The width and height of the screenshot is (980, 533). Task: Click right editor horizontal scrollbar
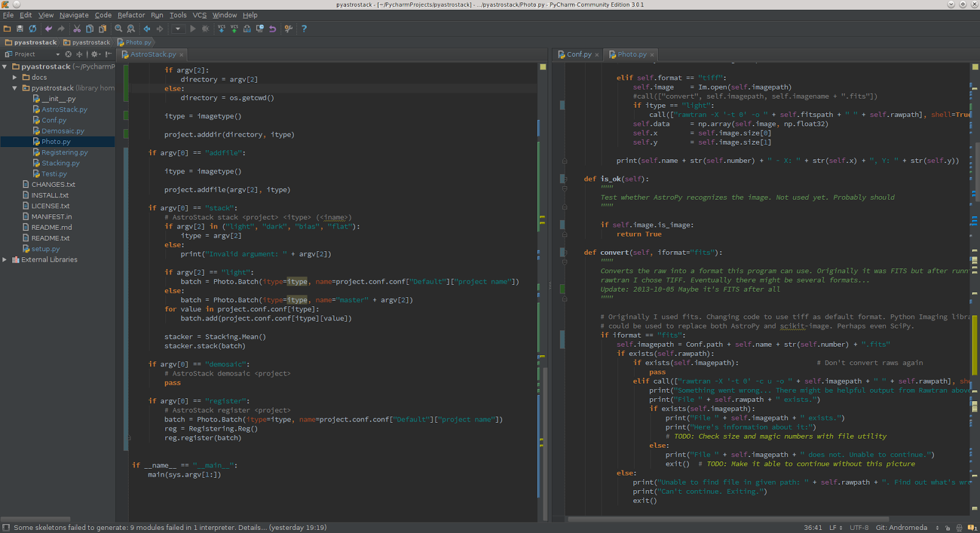point(729,519)
